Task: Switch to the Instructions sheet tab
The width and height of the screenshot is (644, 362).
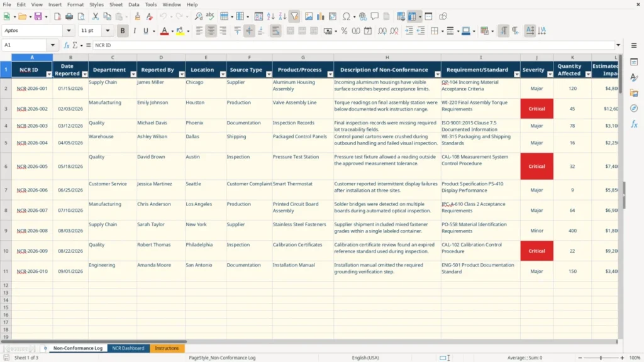Action: coord(167,348)
